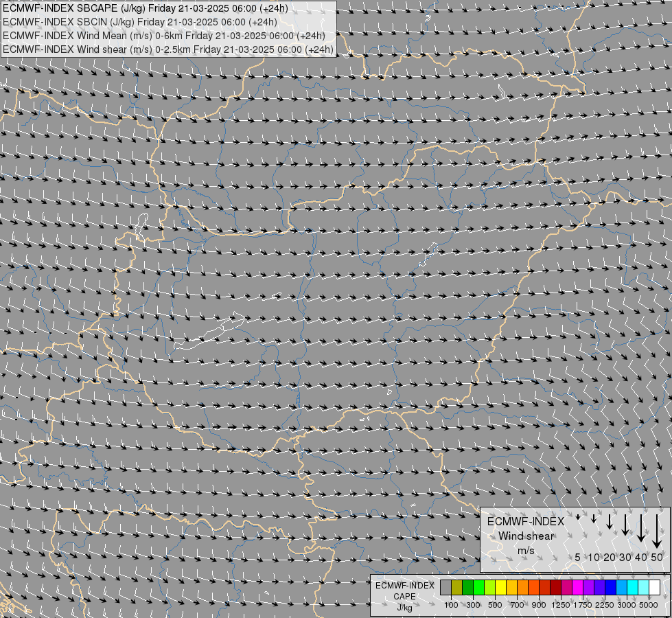The image size is (672, 618).
Task: Pick the olive CAPE legend swatch
Action: click(457, 587)
